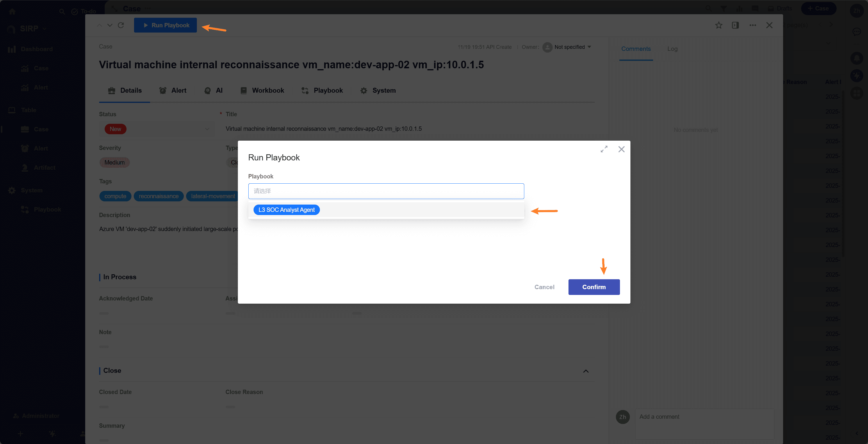This screenshot has height=444, width=868.
Task: Close the Run Playbook dialog
Action: point(621,149)
